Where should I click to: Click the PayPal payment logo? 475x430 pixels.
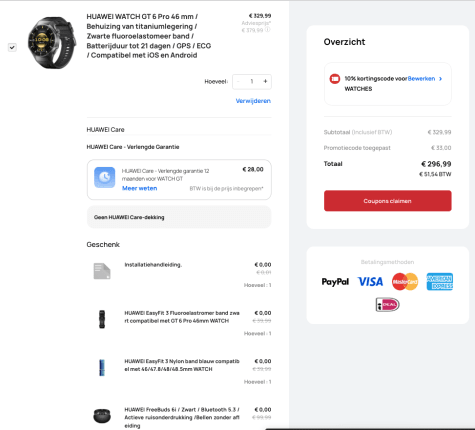(x=335, y=282)
